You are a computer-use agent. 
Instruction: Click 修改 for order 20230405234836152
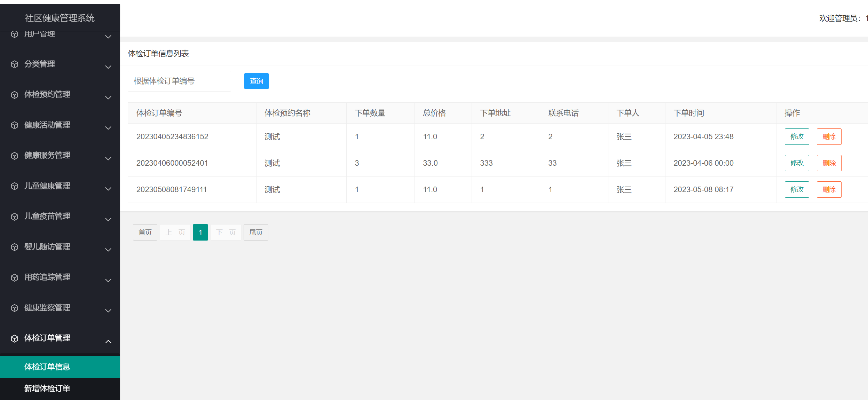[797, 136]
